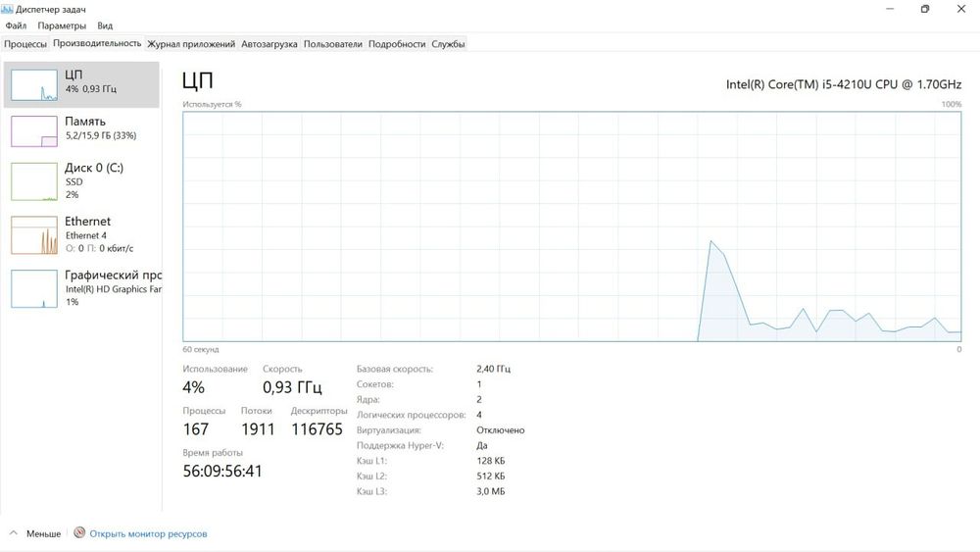Click the 4% usage value under Использование
Screen dimensions: 980x552
click(194, 387)
